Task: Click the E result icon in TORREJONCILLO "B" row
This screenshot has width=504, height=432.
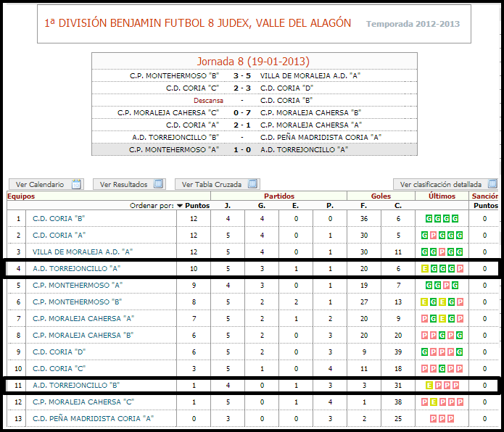Action: coord(429,386)
